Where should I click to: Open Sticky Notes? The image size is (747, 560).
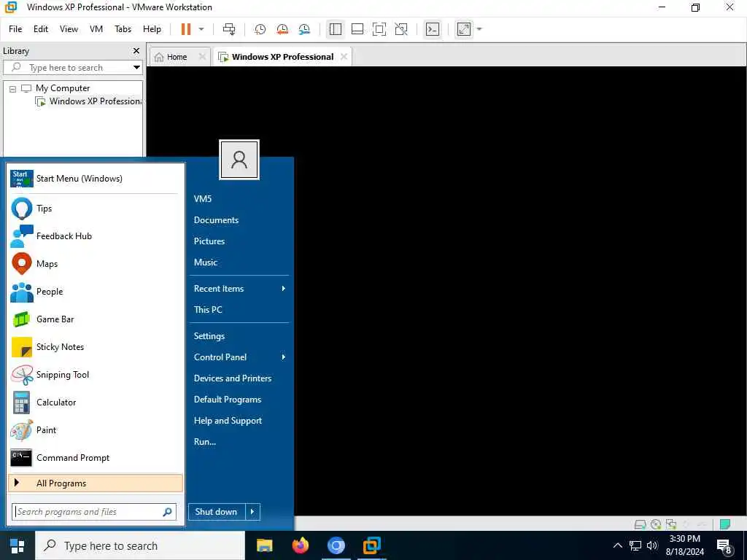click(x=95, y=347)
